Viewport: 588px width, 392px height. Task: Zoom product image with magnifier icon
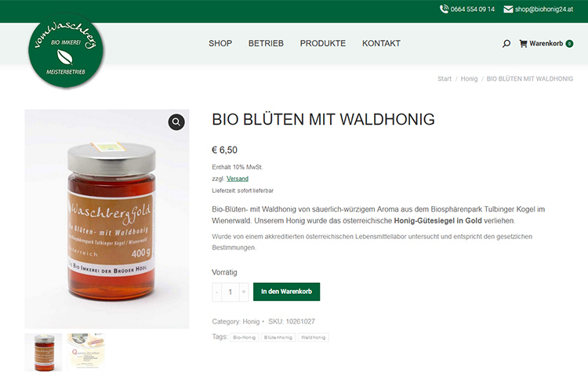[x=176, y=122]
